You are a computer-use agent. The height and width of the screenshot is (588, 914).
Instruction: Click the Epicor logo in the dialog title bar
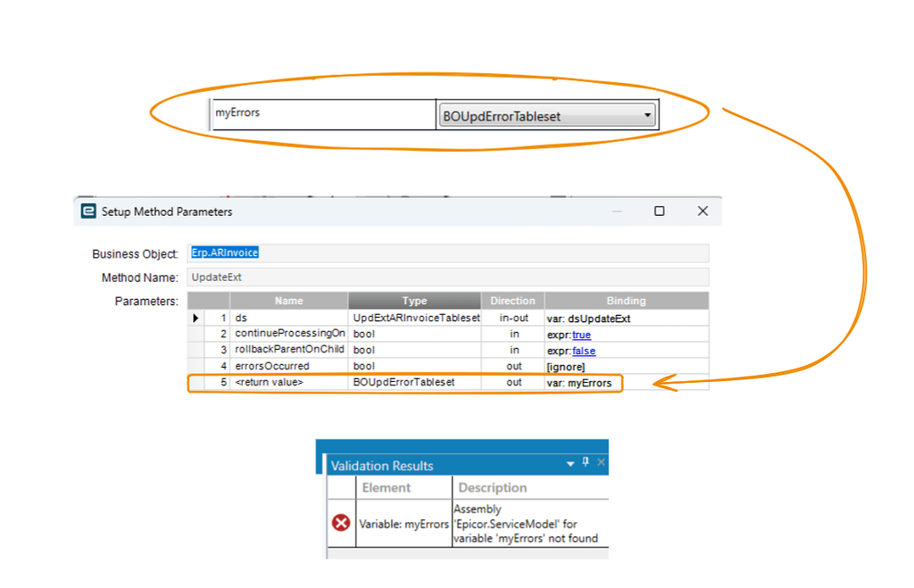click(x=88, y=211)
